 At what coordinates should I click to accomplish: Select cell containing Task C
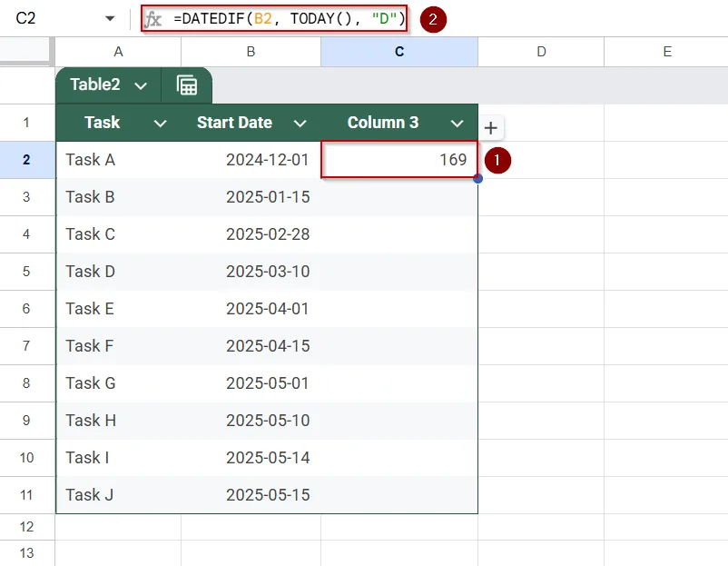click(x=118, y=234)
